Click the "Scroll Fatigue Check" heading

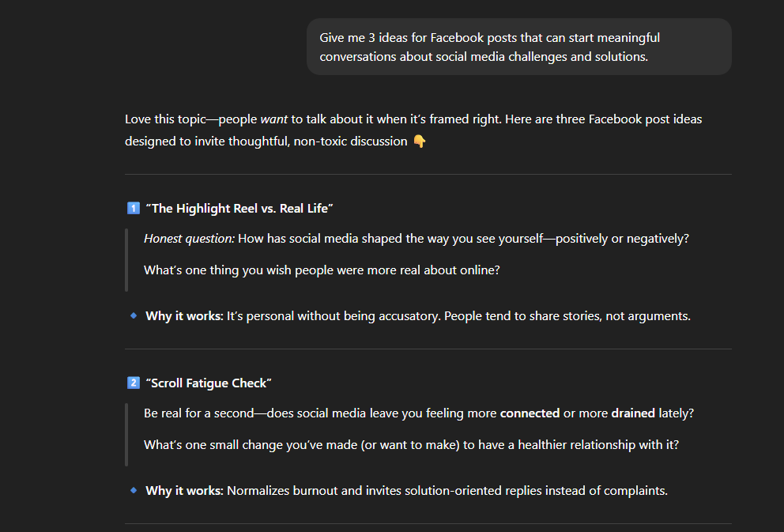209,383
